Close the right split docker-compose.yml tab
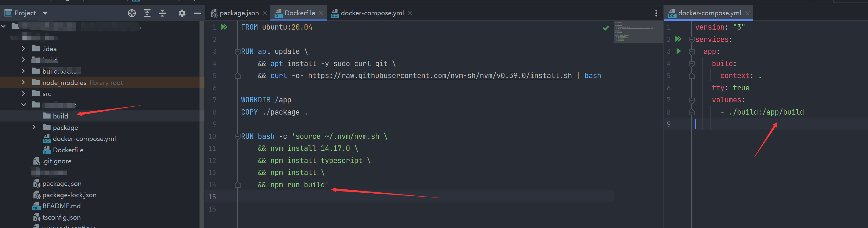 (747, 13)
